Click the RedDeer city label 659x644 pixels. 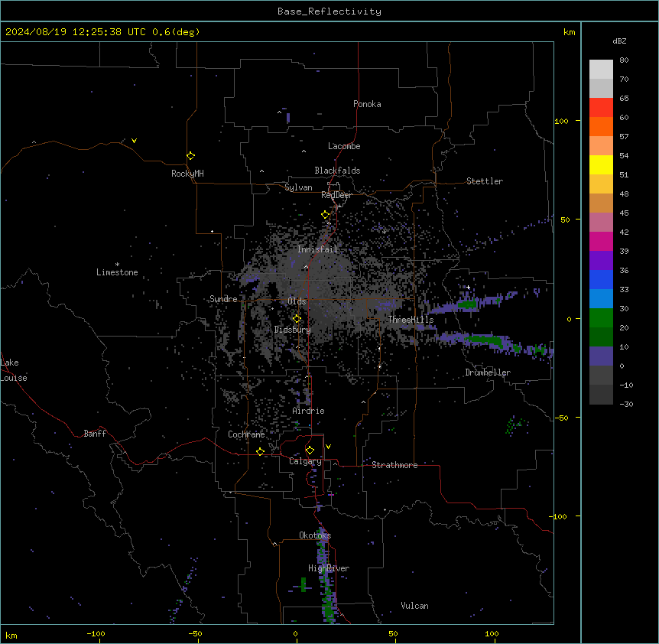point(336,195)
